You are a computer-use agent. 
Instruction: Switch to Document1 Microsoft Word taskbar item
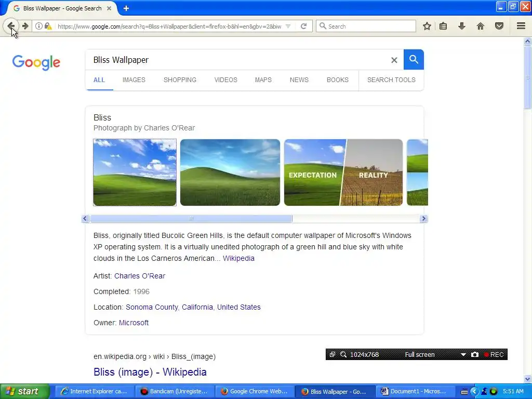(x=415, y=391)
